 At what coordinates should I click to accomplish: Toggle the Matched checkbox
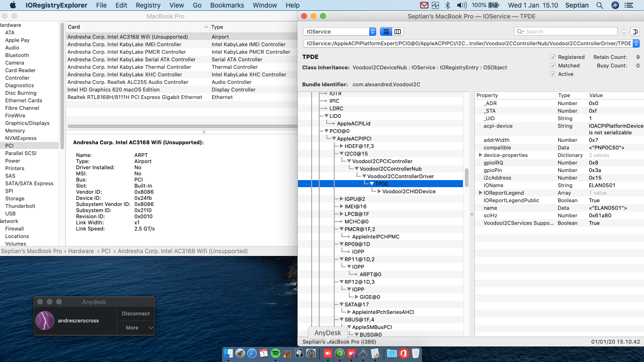point(553,66)
